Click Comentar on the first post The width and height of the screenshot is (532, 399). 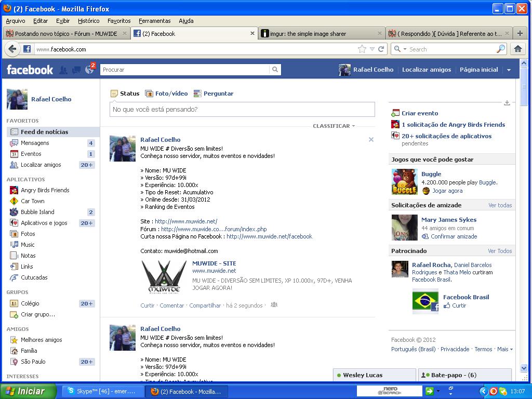click(x=171, y=305)
